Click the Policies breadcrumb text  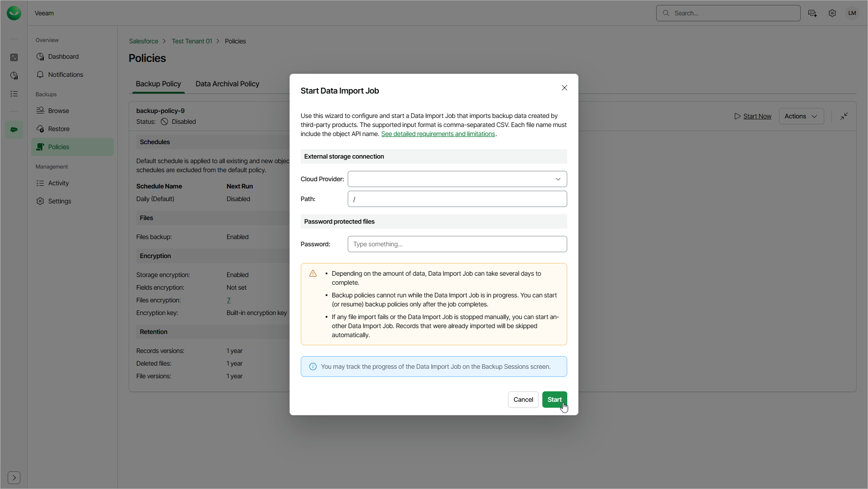pos(235,41)
